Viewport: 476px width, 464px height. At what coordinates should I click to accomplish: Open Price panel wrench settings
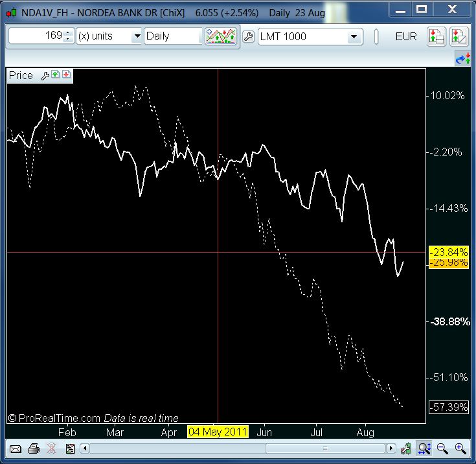(x=45, y=76)
